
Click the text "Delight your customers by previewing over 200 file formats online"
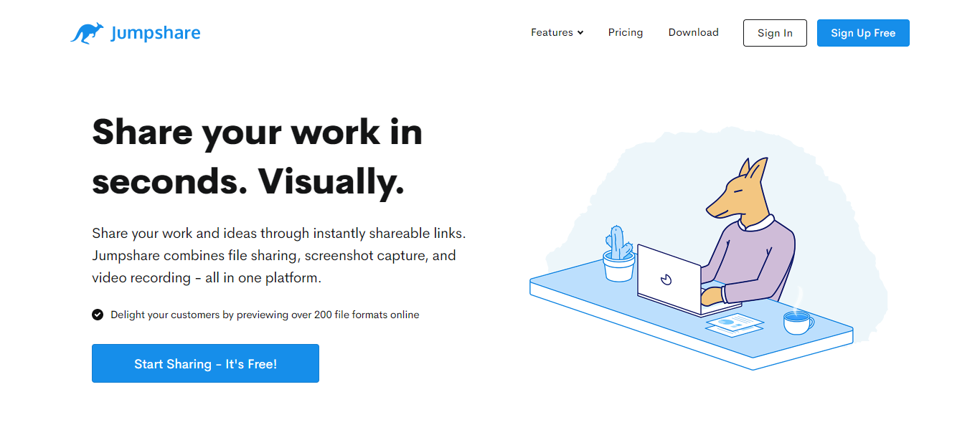point(265,315)
